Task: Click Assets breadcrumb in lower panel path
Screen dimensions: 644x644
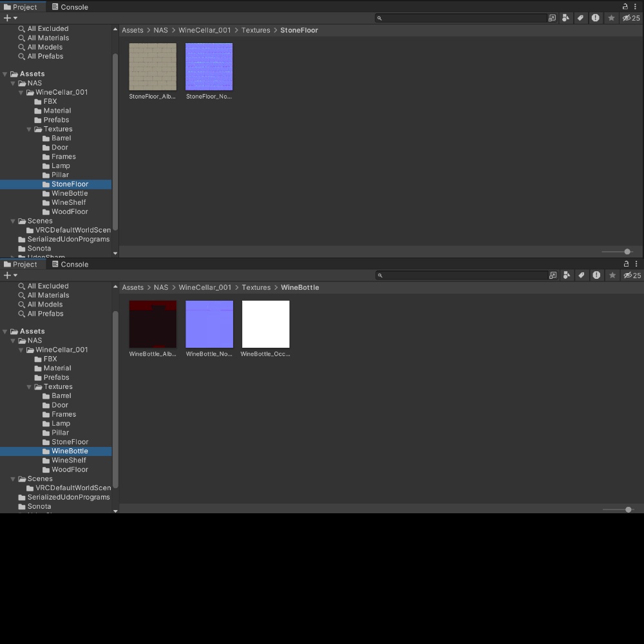Action: pos(133,287)
